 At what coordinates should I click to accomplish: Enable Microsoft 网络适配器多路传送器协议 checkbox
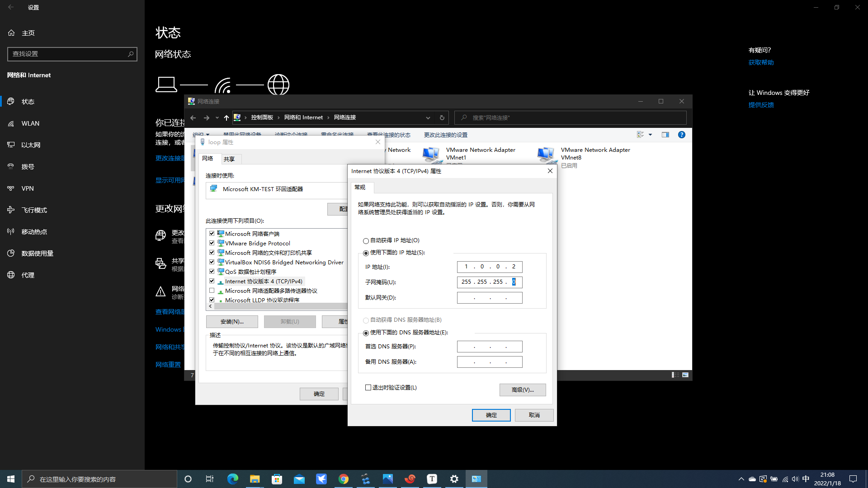[212, 291]
